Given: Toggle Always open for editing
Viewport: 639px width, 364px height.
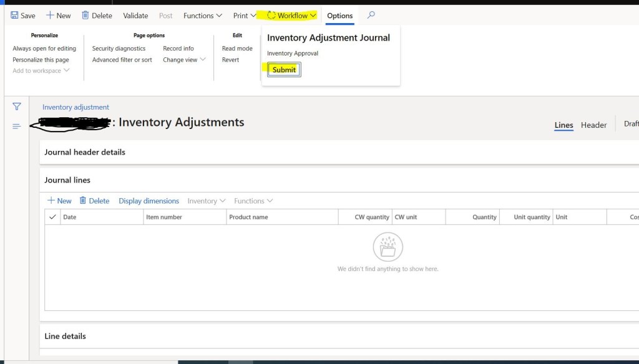Looking at the screenshot, I should click(44, 48).
